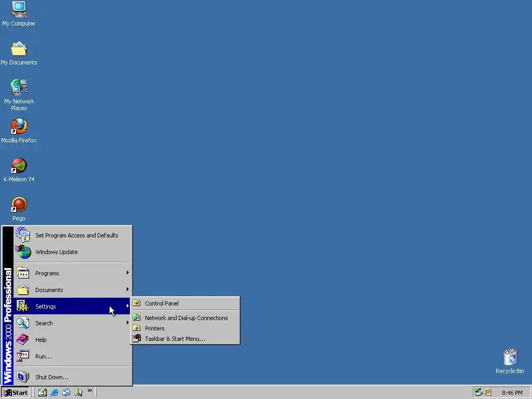Expand hidden quick launch items chevron

pyautogui.click(x=89, y=391)
